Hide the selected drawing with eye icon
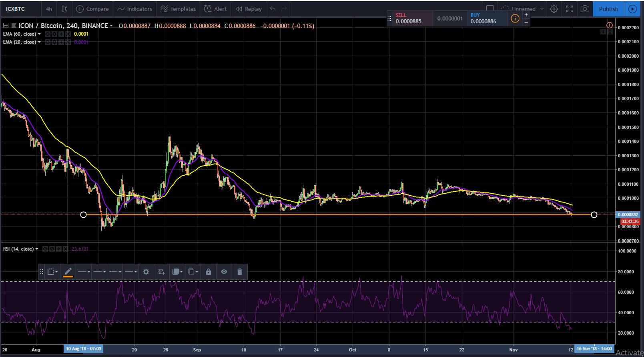The width and height of the screenshot is (644, 357). (x=224, y=272)
